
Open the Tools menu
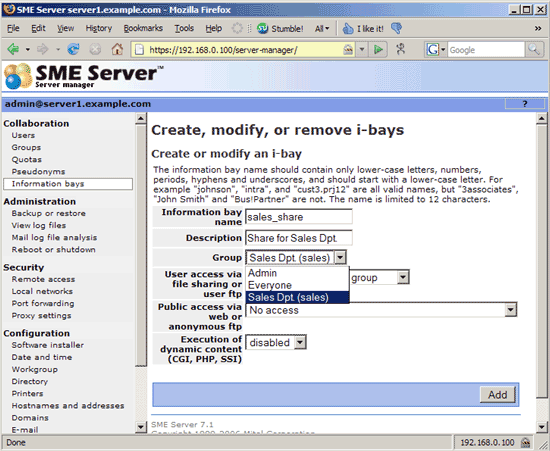(184, 28)
